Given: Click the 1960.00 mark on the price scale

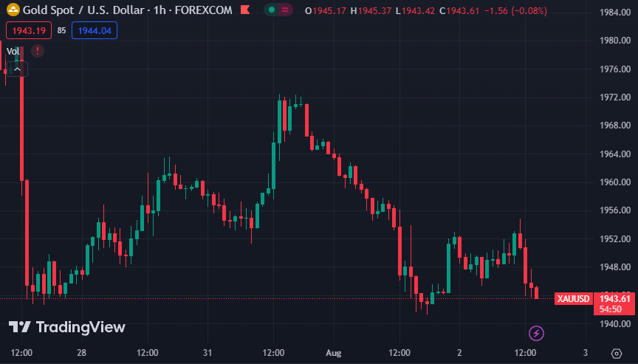Looking at the screenshot, I should [x=614, y=182].
